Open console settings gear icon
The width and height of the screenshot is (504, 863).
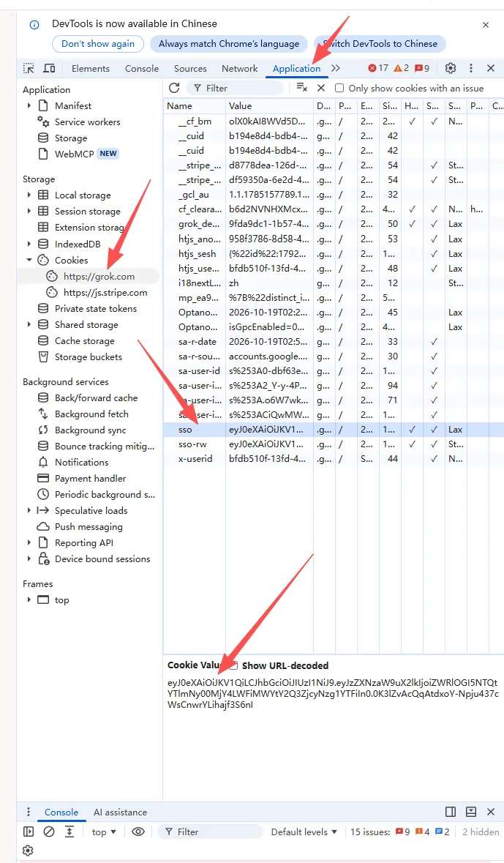[x=28, y=851]
